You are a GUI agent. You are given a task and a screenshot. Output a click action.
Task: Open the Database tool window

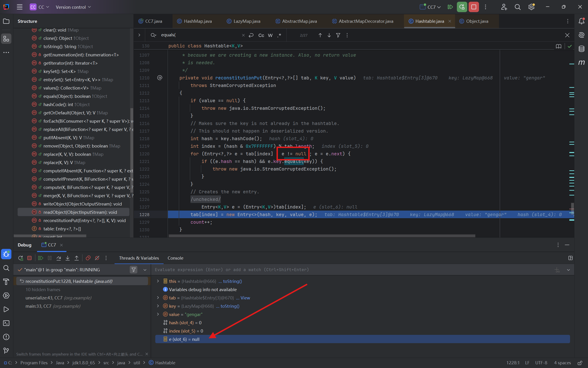pos(581,49)
